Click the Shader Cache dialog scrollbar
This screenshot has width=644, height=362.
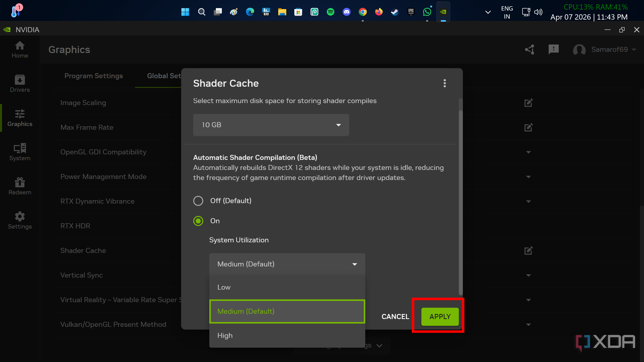coord(461,202)
